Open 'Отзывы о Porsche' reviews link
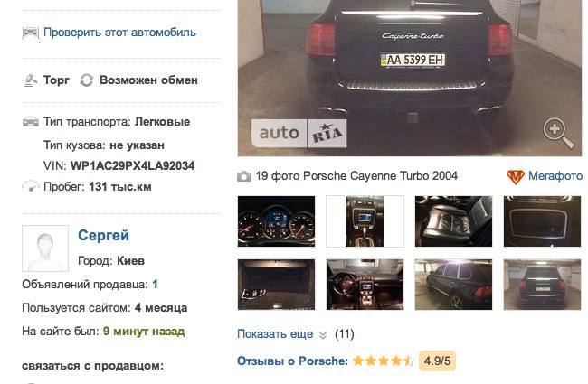Image resolution: width=588 pixels, height=384 pixels. (292, 361)
